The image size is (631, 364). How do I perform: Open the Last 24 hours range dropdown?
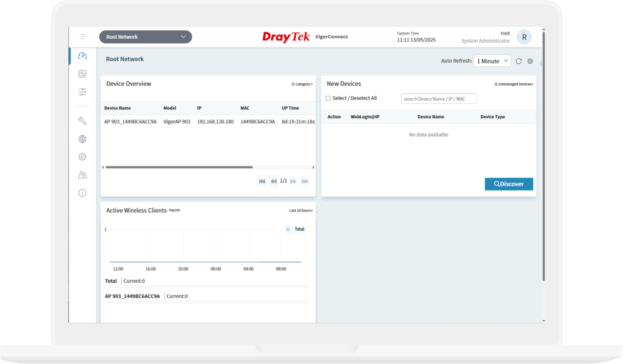coord(301,211)
